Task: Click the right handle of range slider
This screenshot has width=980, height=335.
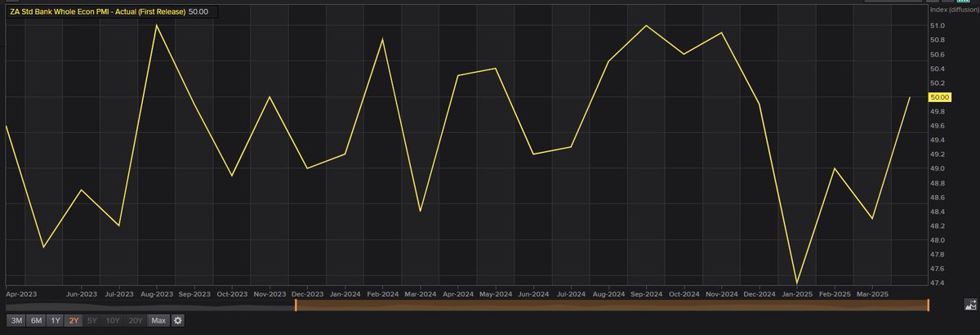Action: (929, 306)
